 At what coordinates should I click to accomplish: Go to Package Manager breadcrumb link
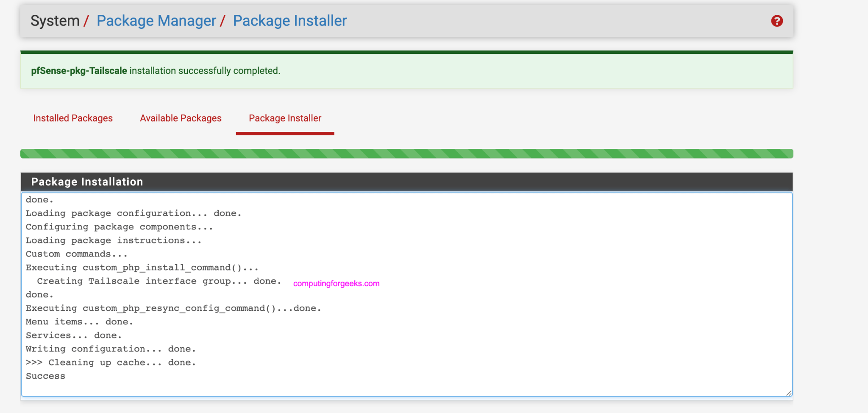click(x=156, y=21)
